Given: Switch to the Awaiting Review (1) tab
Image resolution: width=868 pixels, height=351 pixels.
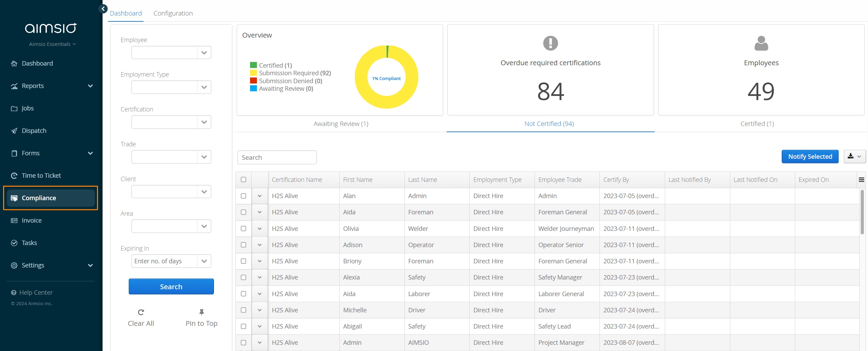Looking at the screenshot, I should pos(341,124).
